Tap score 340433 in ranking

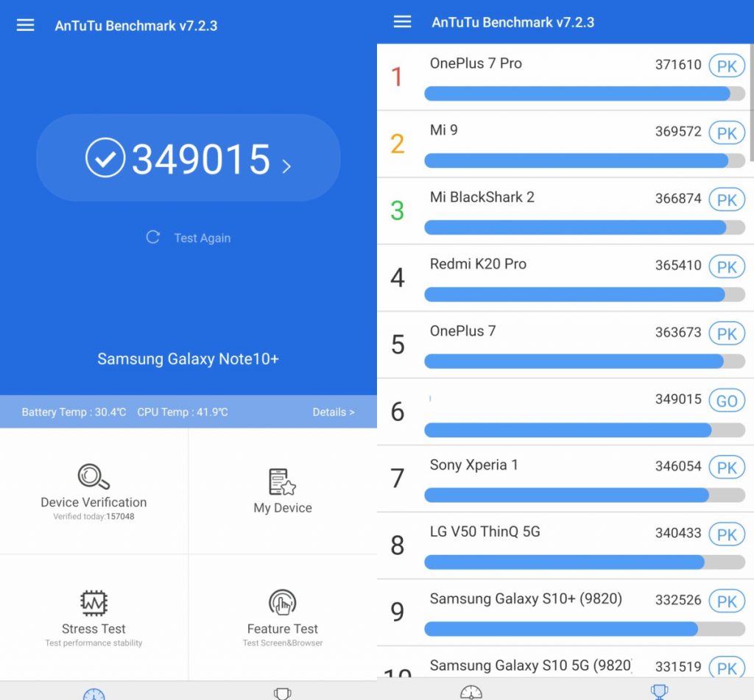coord(678,533)
